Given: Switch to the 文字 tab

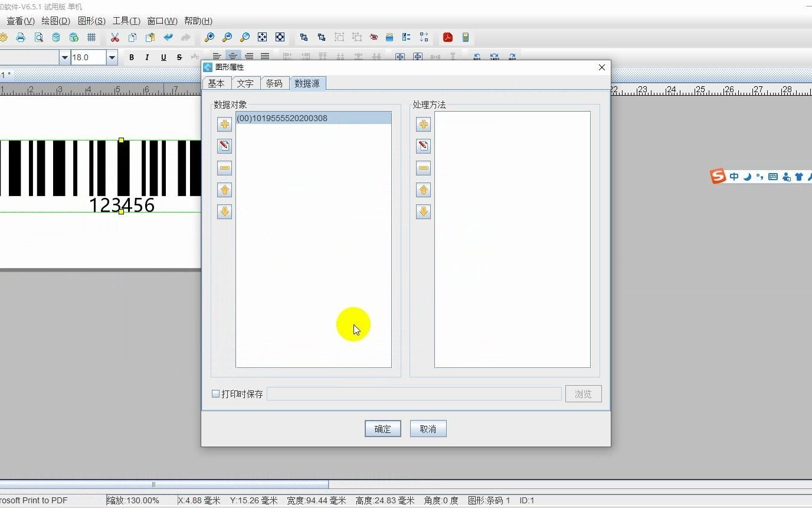Looking at the screenshot, I should tap(245, 83).
